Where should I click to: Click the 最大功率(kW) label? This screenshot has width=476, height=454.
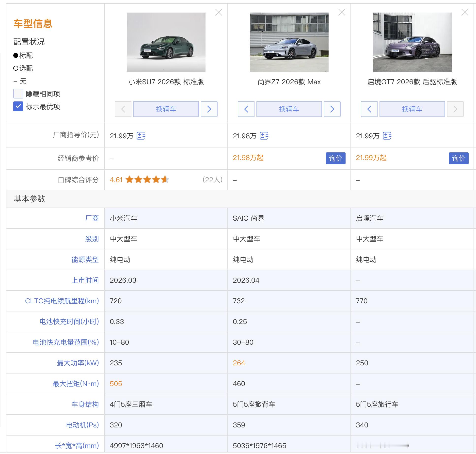(x=78, y=363)
